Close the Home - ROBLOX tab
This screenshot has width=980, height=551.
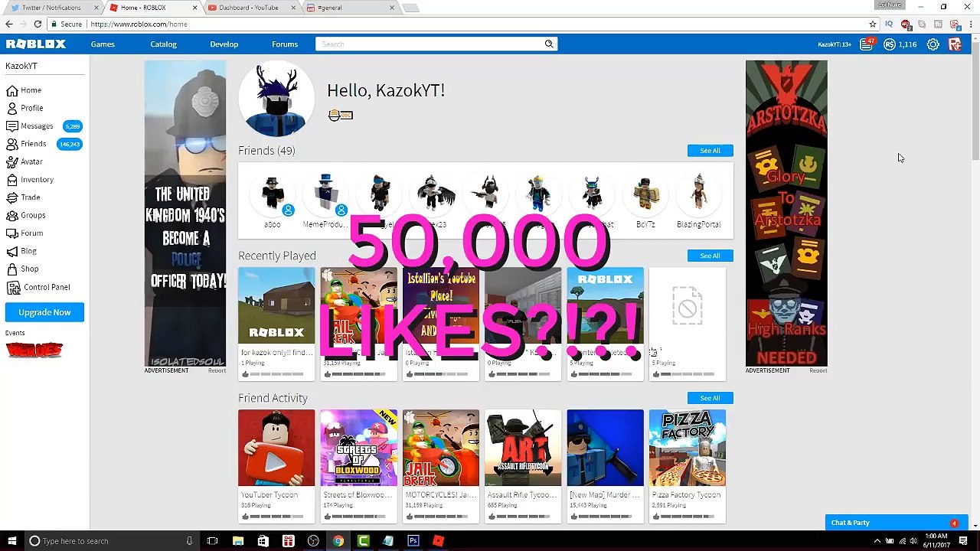coord(194,8)
